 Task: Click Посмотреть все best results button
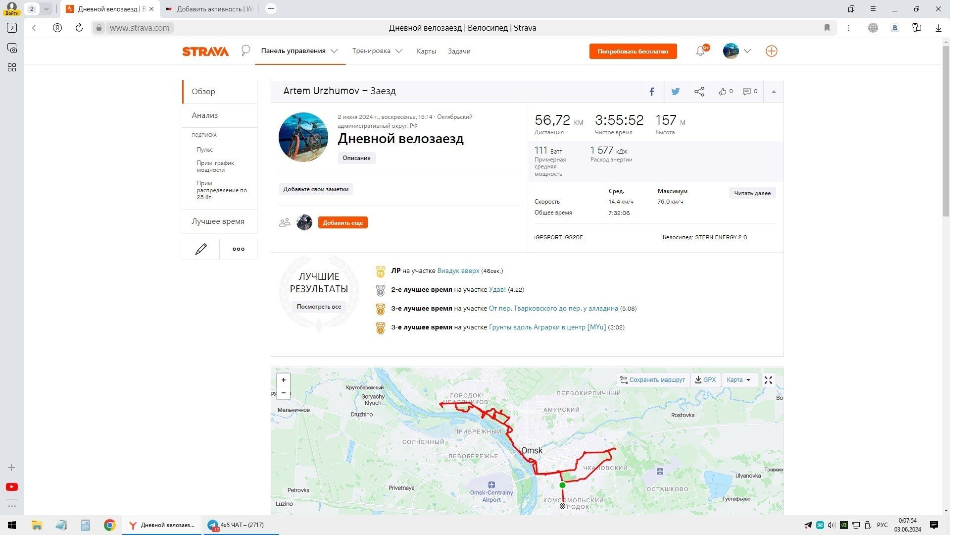coord(319,307)
